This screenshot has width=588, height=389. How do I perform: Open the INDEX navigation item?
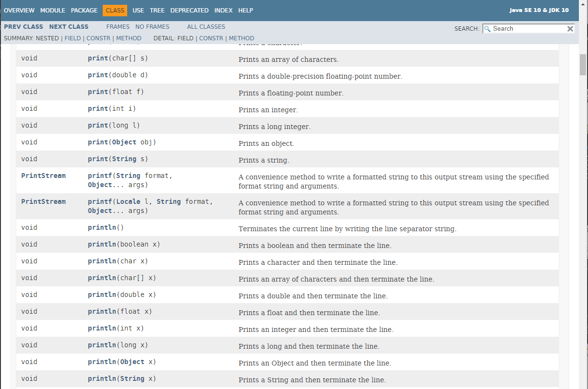click(223, 10)
